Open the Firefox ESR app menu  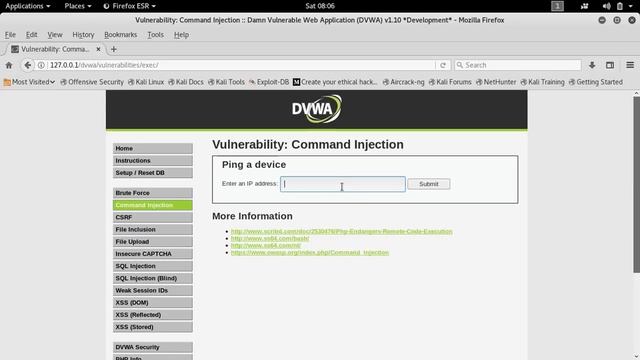(129, 6)
